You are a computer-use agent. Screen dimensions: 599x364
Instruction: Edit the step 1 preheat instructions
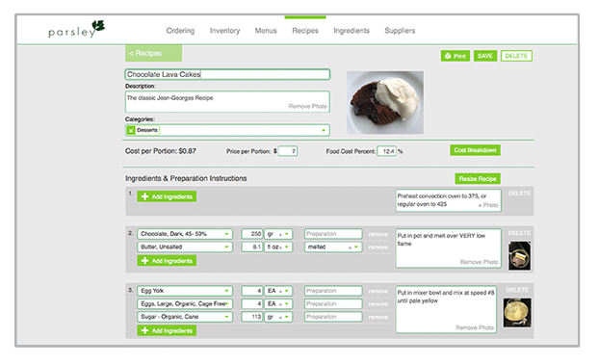coord(449,200)
